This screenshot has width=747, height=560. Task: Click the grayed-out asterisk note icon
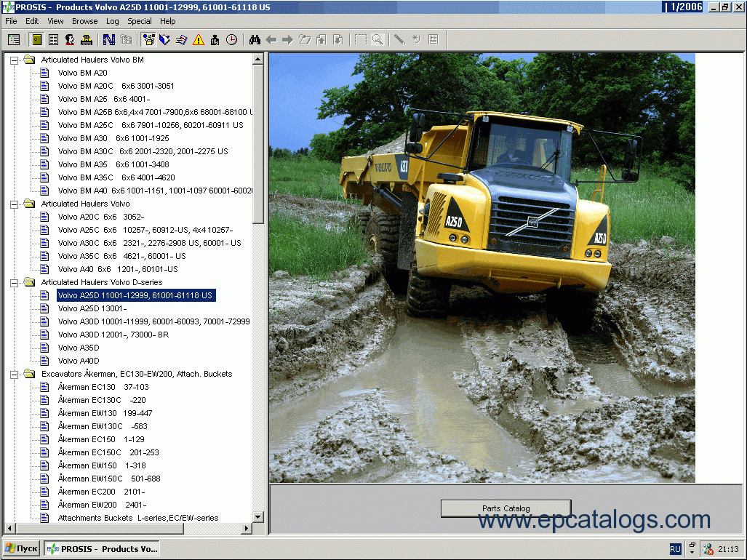click(x=416, y=39)
